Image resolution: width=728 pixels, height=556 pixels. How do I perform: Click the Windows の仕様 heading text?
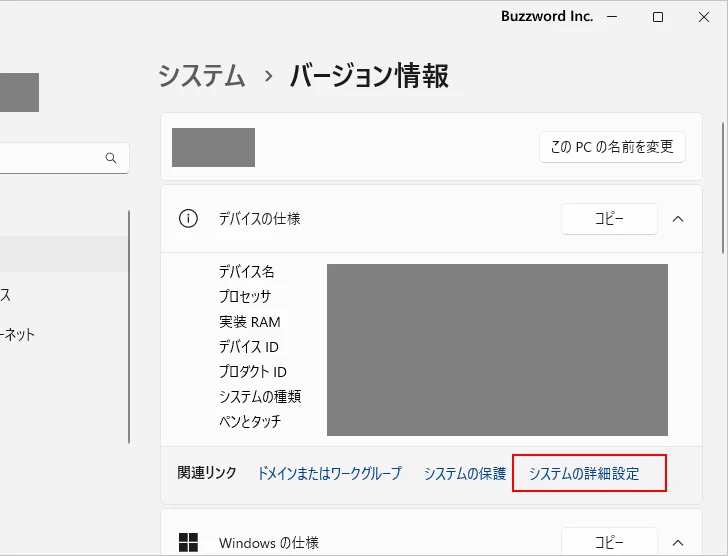[x=269, y=543]
